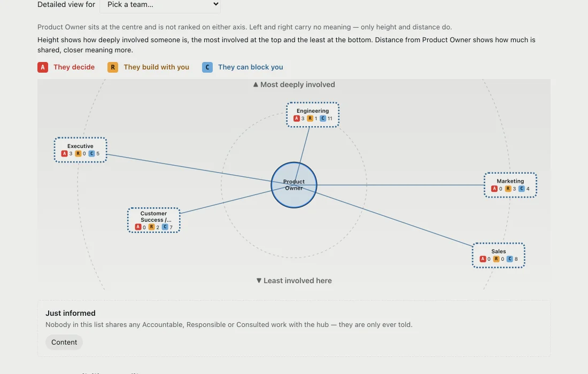The image size is (588, 374).
Task: Click the R badge on the Sales node
Action: tap(496, 259)
